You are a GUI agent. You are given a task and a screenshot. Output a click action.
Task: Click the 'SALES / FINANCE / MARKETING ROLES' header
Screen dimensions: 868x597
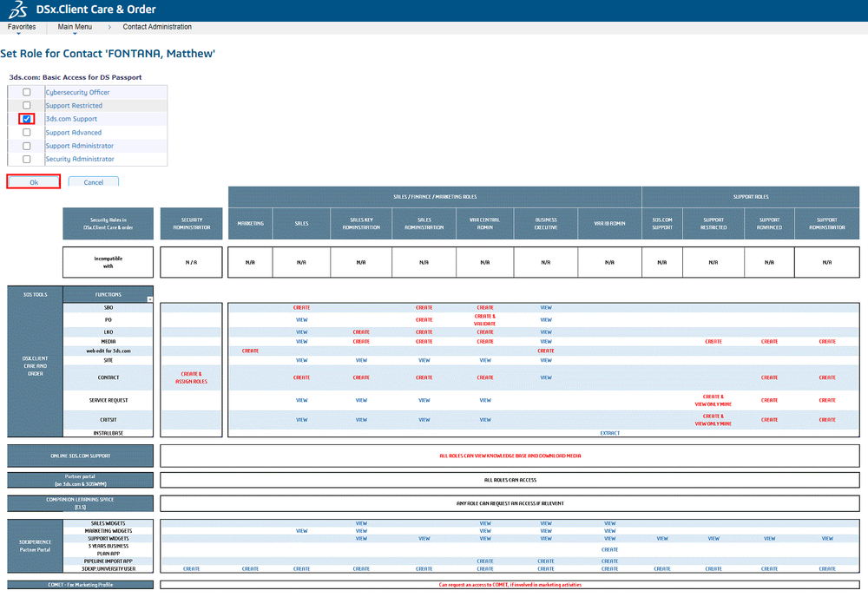pyautogui.click(x=435, y=196)
